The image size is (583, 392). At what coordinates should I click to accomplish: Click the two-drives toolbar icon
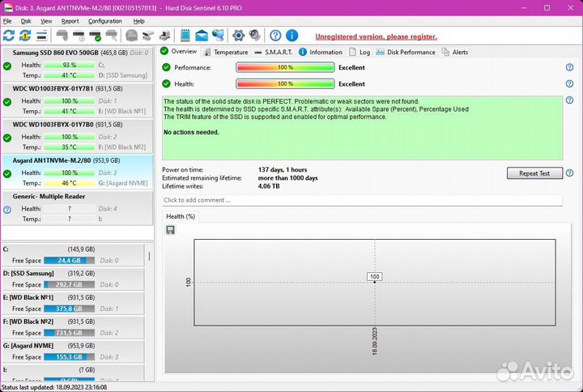click(148, 36)
